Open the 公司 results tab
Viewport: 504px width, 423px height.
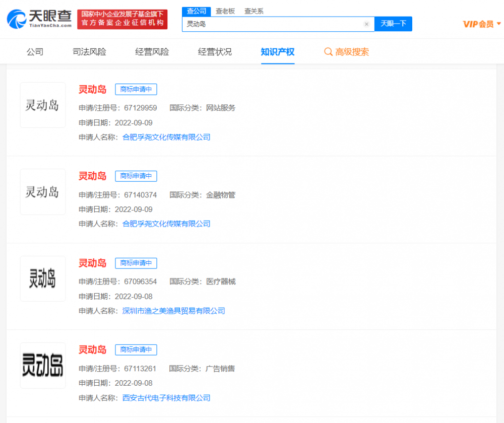click(35, 52)
